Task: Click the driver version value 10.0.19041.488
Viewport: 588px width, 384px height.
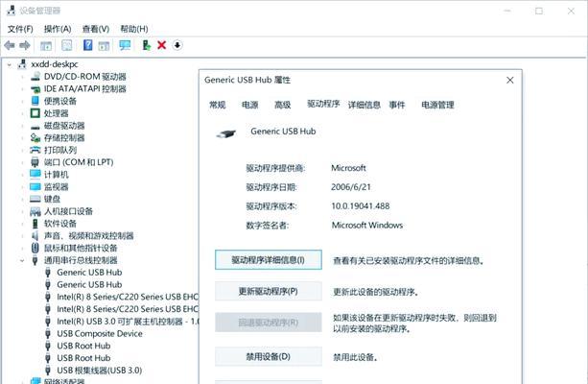Action: (360, 206)
